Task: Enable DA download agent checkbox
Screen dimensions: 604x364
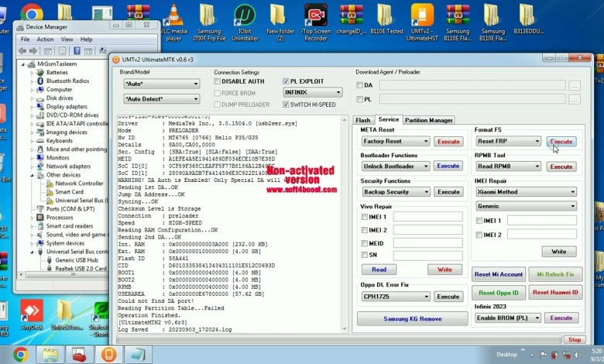Action: coord(360,85)
